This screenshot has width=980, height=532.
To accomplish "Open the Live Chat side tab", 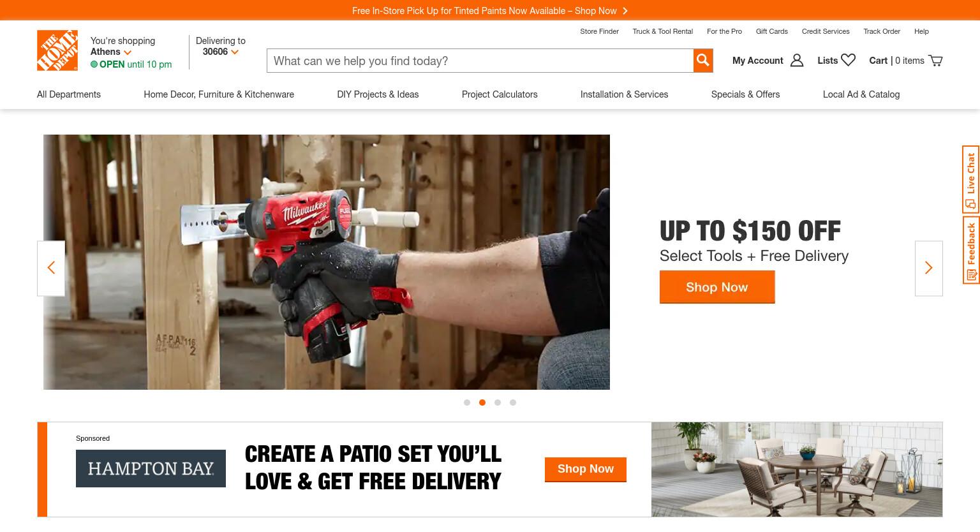I will (x=970, y=179).
